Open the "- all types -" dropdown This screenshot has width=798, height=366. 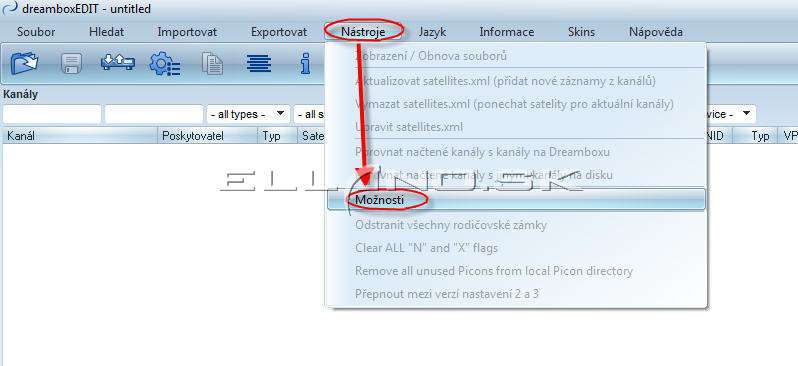pyautogui.click(x=248, y=115)
